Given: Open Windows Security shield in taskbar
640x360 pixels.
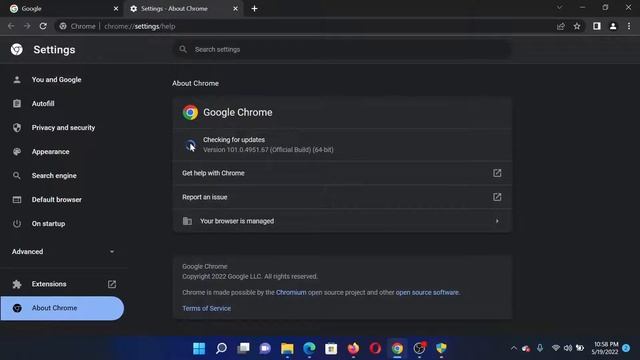Looking at the screenshot, I should point(441,348).
